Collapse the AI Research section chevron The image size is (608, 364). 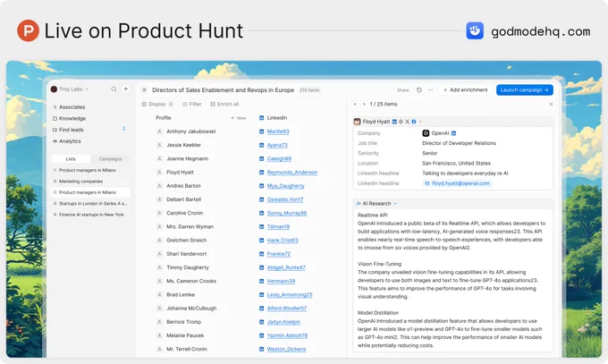(395, 203)
